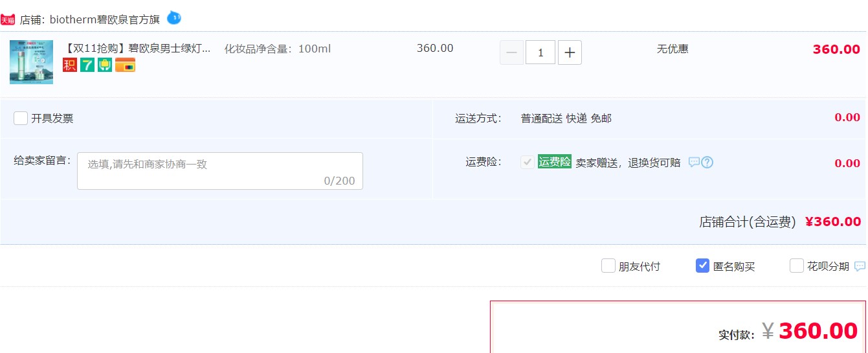Open Wangwang chat with the biotherm store
Image resolution: width=868 pixels, height=353 pixels.
pos(173,17)
